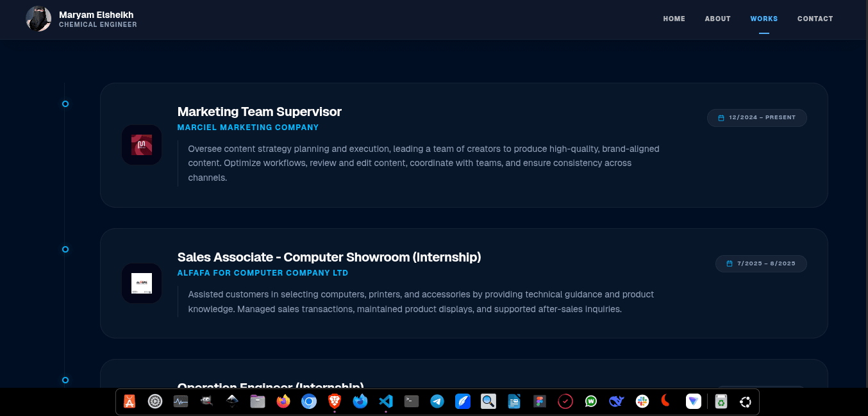Open the red checkmark task app
This screenshot has height=416, width=868.
click(565, 402)
